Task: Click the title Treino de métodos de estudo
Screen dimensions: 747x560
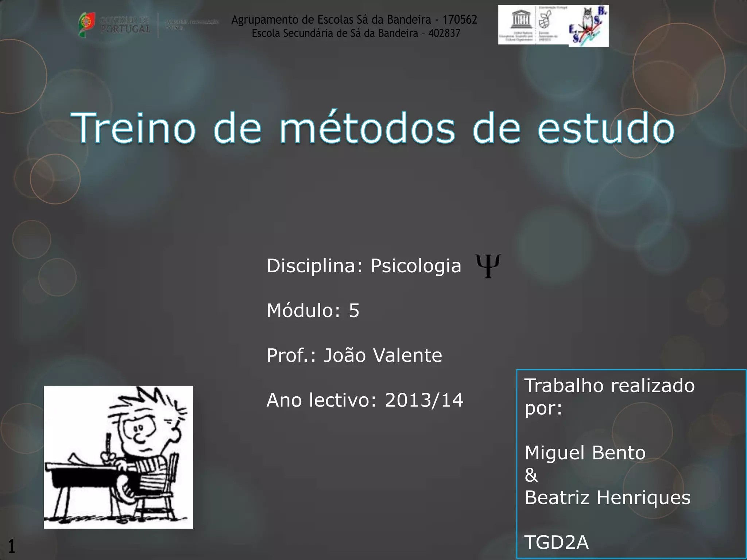Action: 373,128
